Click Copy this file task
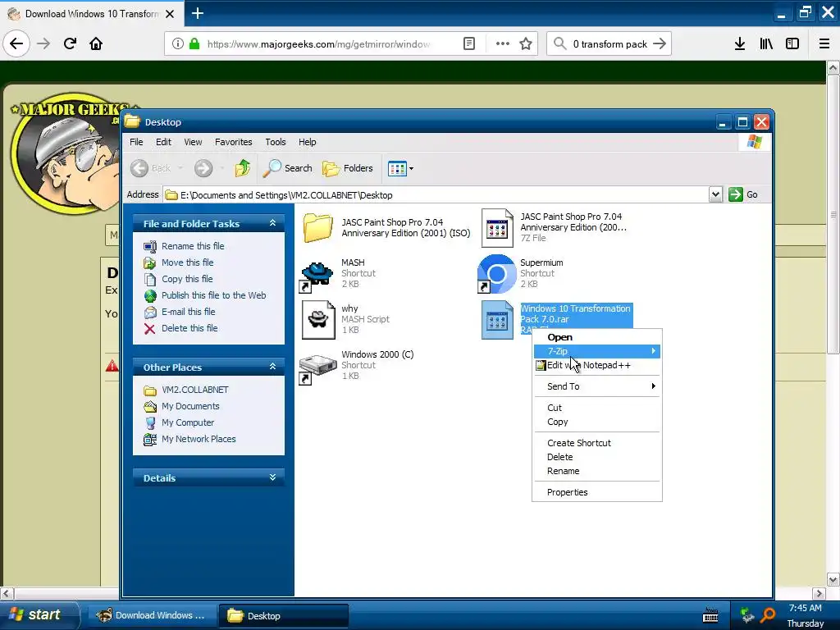The height and width of the screenshot is (630, 840). [x=187, y=279]
